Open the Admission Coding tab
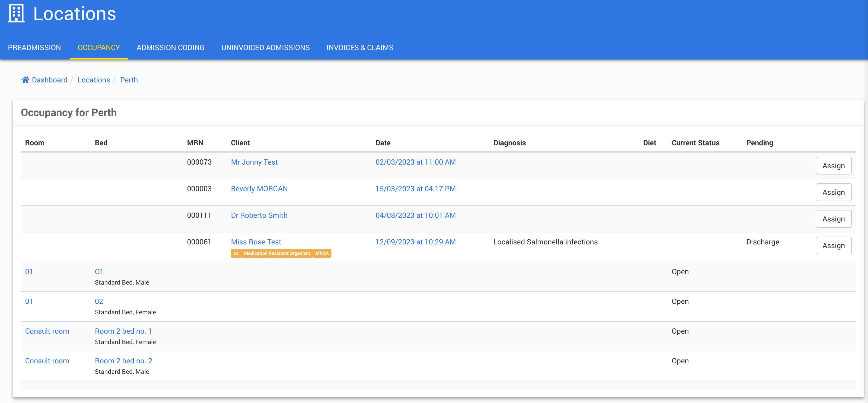Screen dimensions: 868x403 [170, 47]
